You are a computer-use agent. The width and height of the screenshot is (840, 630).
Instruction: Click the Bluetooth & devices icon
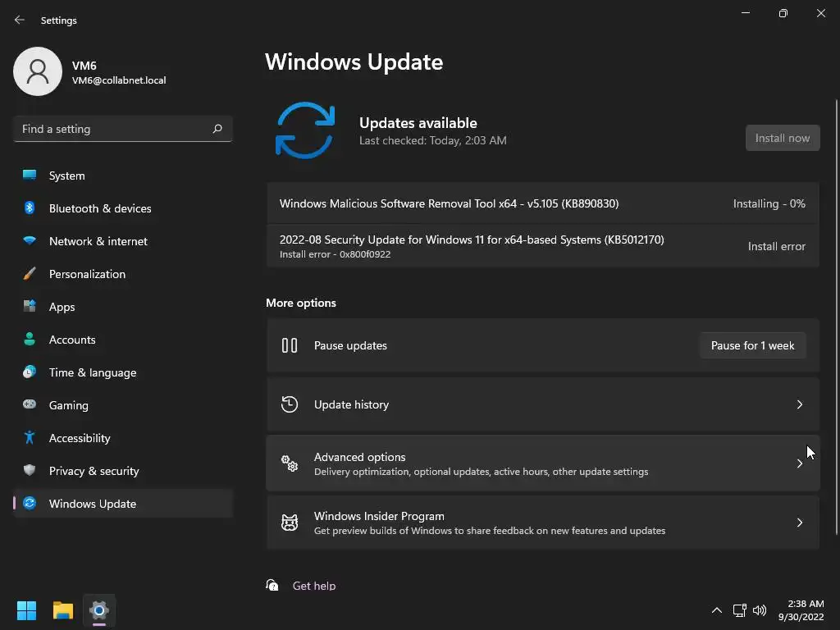coord(30,208)
